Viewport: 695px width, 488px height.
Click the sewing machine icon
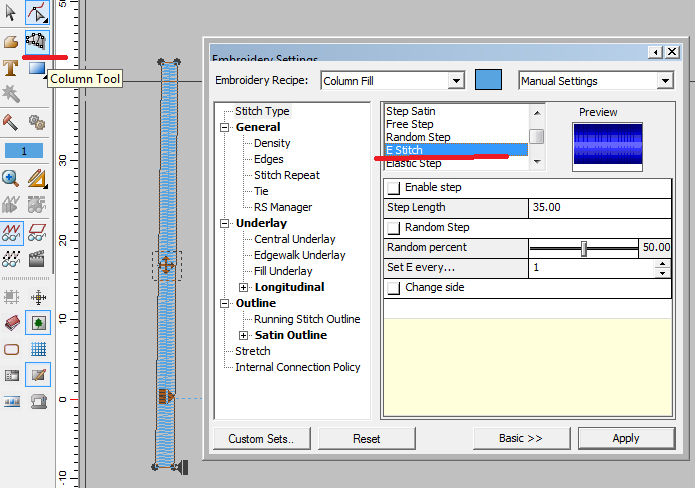pyautogui.click(x=38, y=402)
